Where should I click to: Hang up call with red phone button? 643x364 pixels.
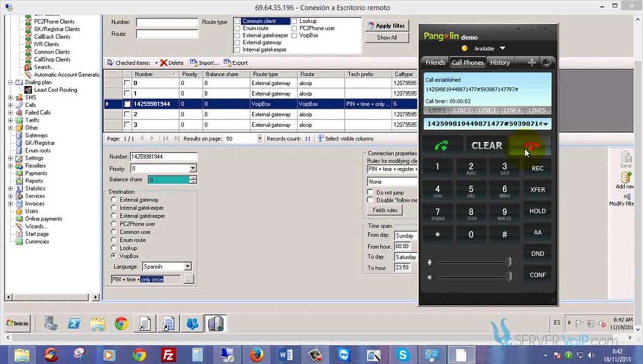click(x=531, y=146)
